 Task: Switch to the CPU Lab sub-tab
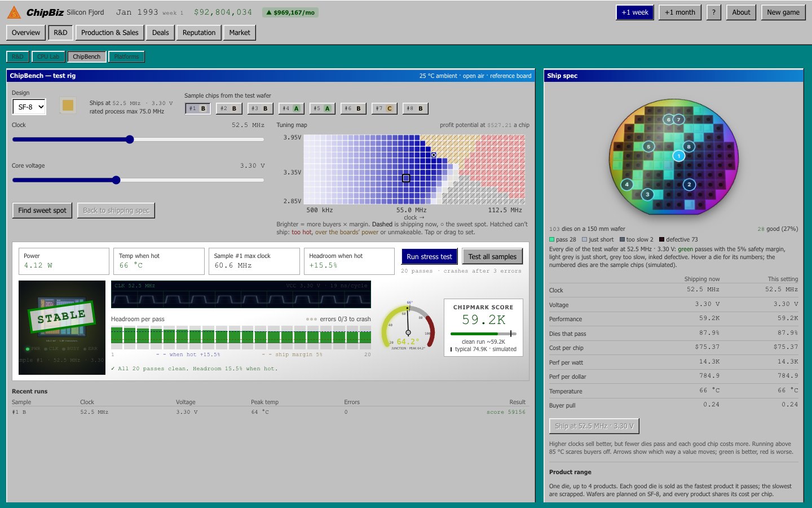pos(48,56)
